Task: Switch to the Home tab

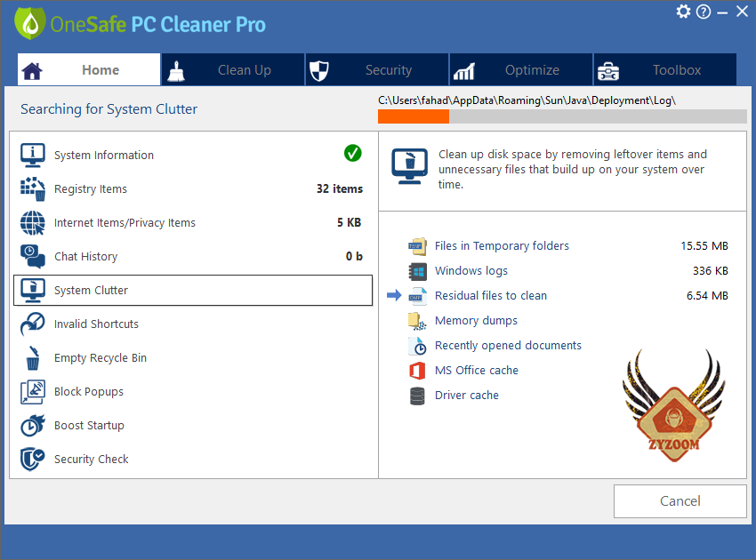Action: click(x=89, y=70)
